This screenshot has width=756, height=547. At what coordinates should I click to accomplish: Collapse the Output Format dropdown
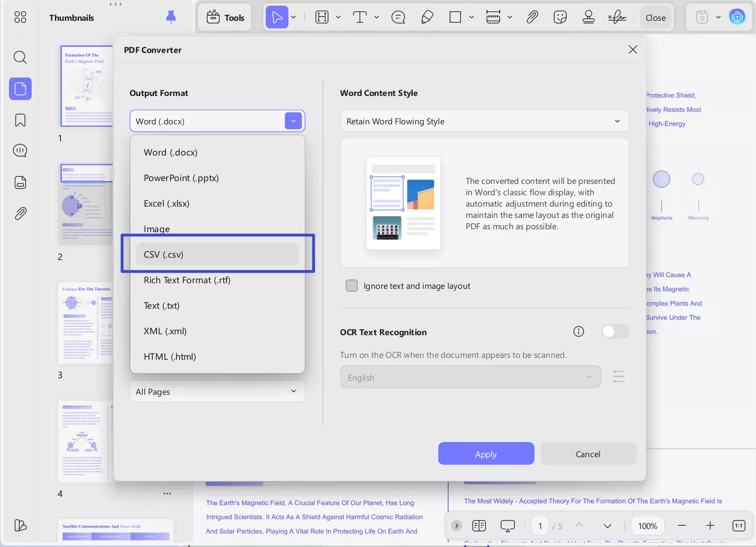pyautogui.click(x=294, y=121)
